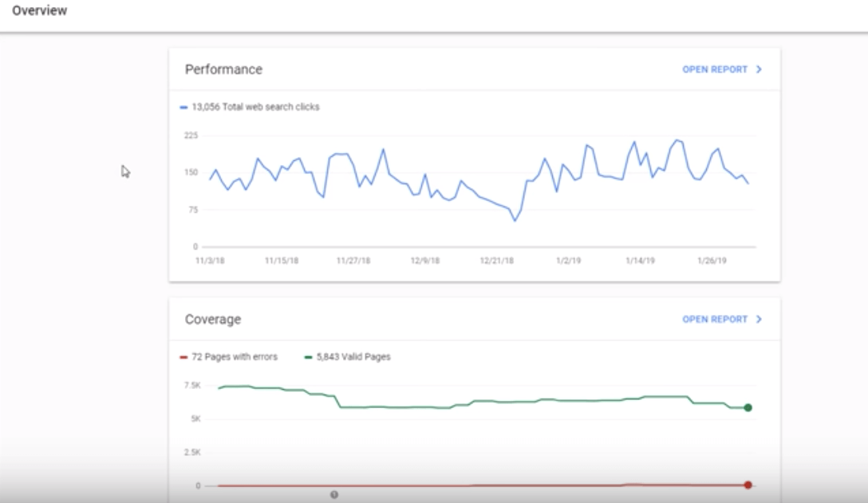Click the info icon below the Coverage chart
868x503 pixels.
point(333,495)
